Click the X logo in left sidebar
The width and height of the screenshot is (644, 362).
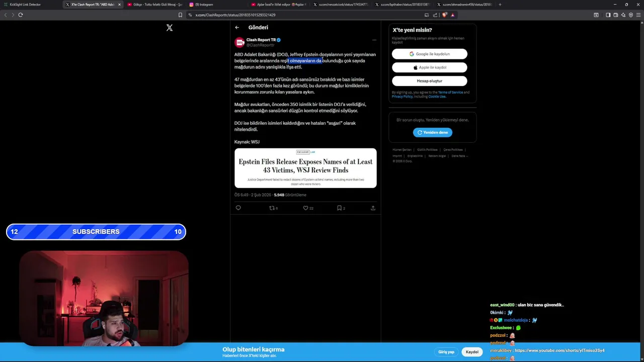pos(170,28)
